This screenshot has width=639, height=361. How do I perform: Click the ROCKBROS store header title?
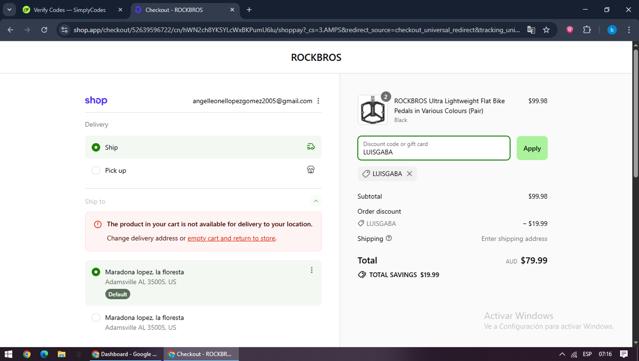tap(316, 57)
